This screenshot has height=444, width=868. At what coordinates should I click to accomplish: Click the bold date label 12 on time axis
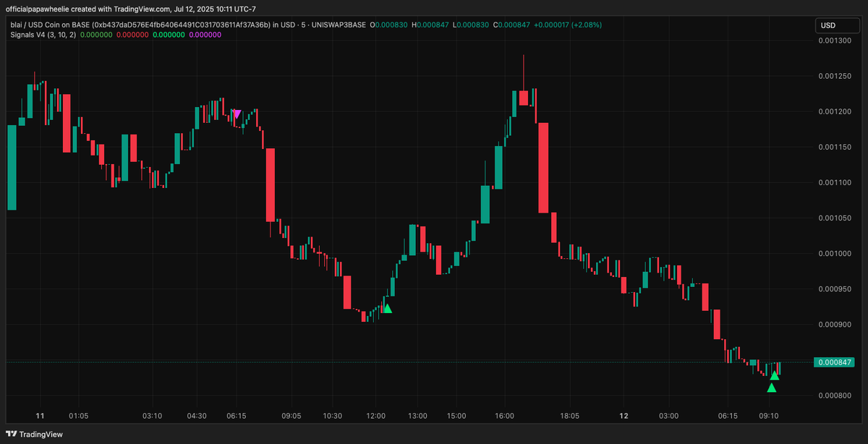click(x=623, y=416)
